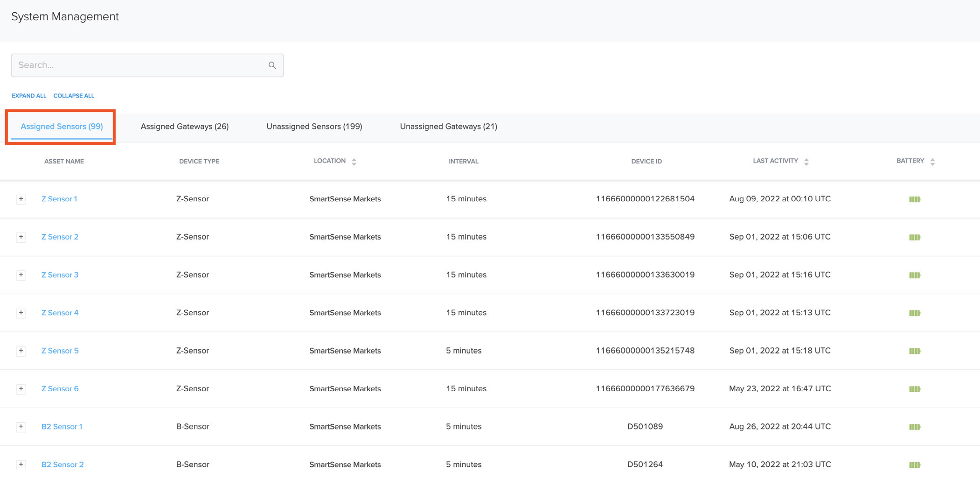This screenshot has height=480, width=980.
Task: Click 'Sep 01, 2022 at 15:16 UTC'
Action: 780,275
